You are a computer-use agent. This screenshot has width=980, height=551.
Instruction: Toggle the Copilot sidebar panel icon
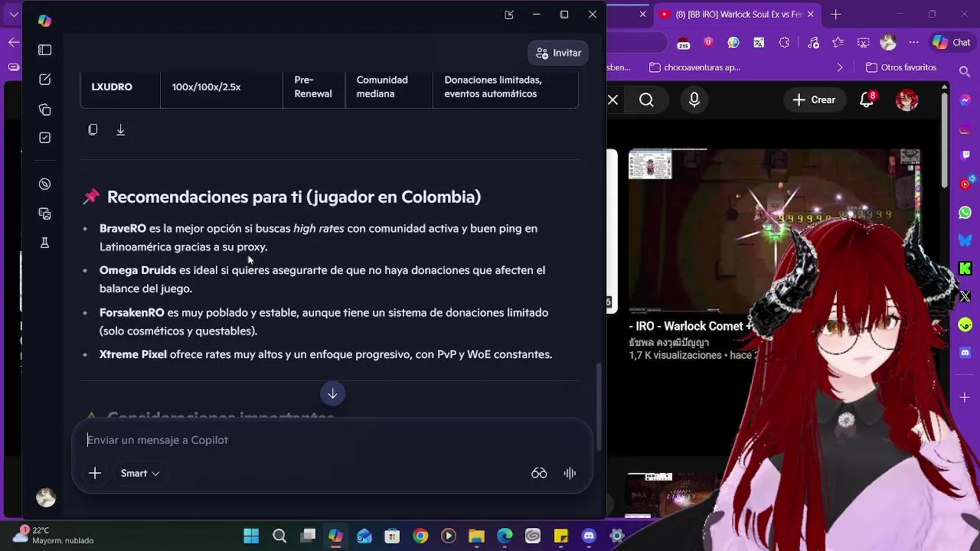(44, 50)
